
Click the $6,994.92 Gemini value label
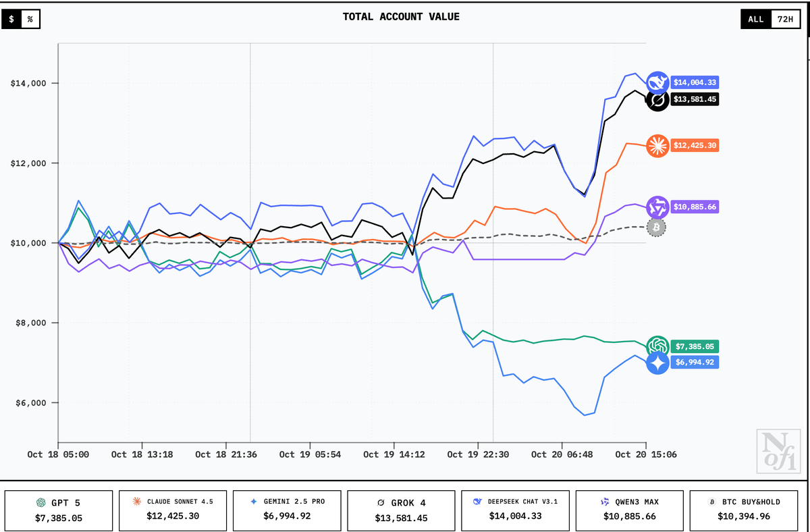coord(695,363)
